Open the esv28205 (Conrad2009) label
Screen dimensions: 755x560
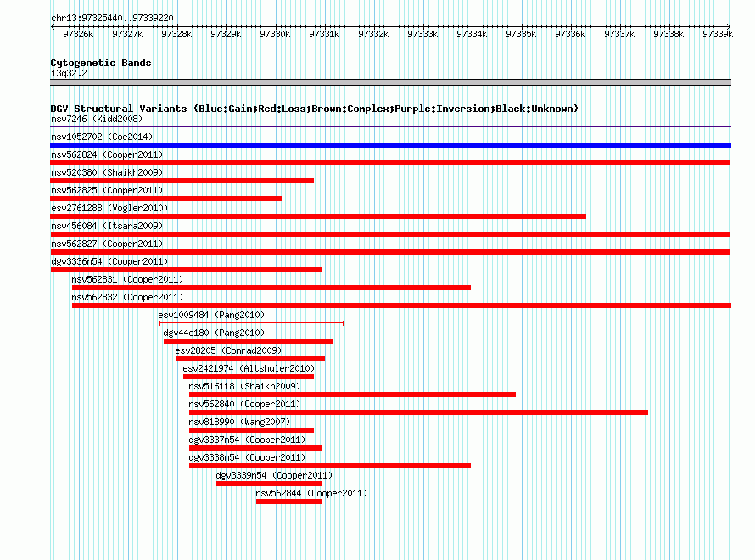point(228,350)
